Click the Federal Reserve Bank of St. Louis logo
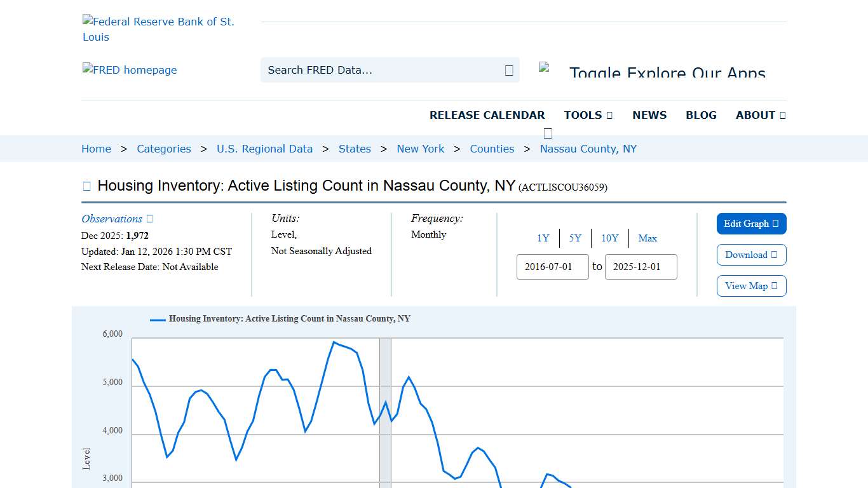 click(x=158, y=29)
